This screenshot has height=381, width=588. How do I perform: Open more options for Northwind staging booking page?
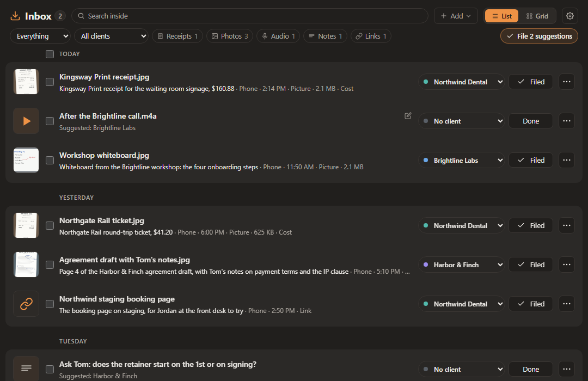coord(567,304)
